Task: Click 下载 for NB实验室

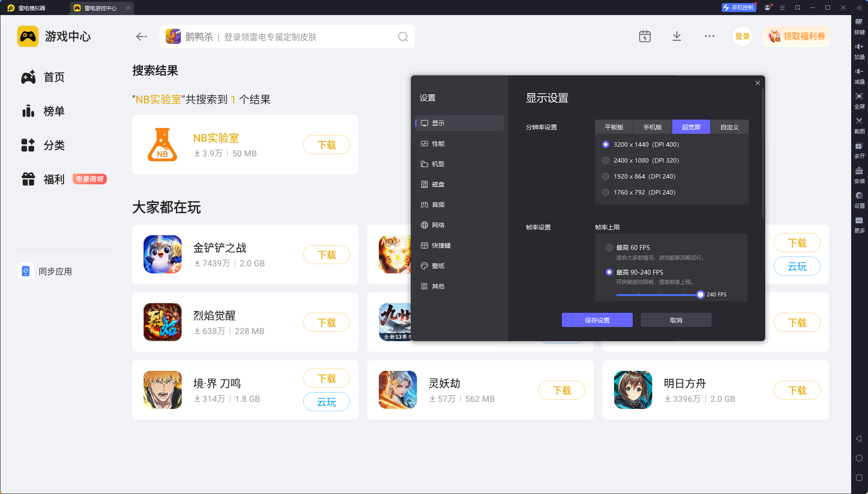Action: [x=327, y=145]
